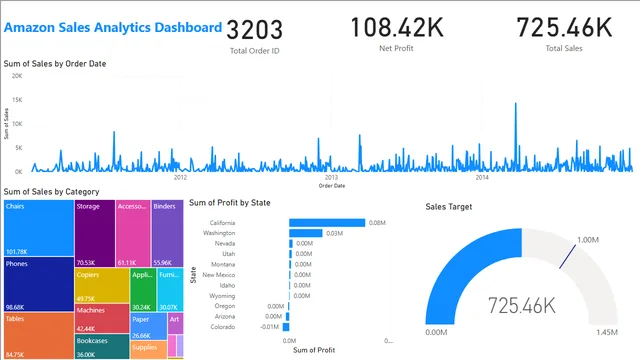This screenshot has height=360, width=640.
Task: Click the Nevada state label
Action: [x=225, y=244]
